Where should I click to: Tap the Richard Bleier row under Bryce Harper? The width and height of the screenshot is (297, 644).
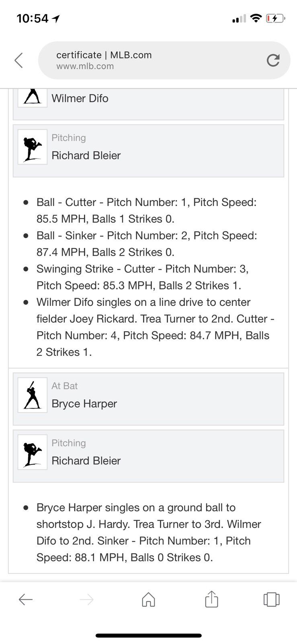[149, 456]
